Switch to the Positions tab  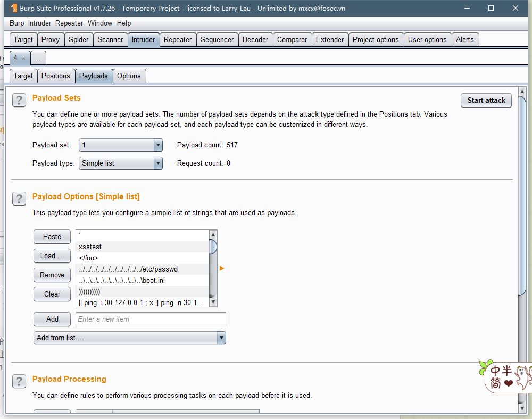point(55,76)
